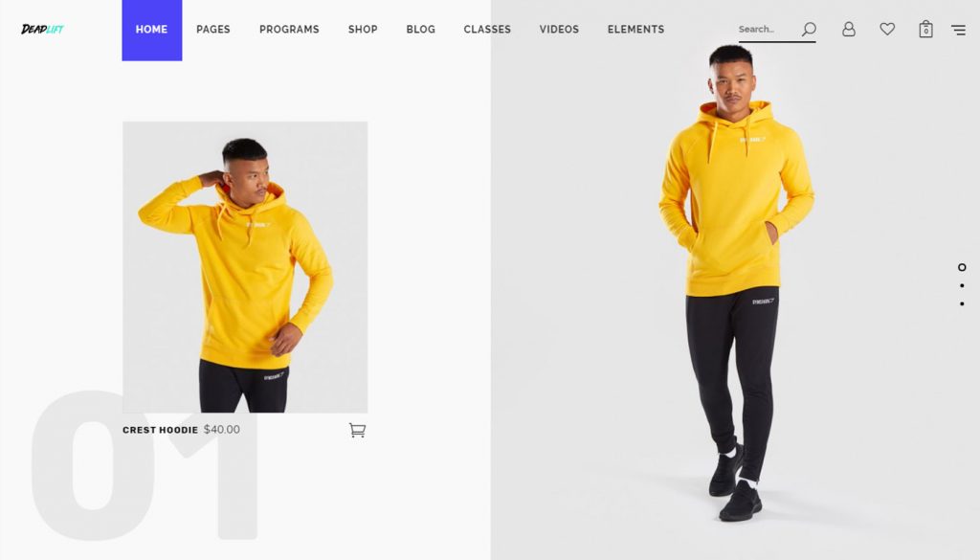The height and width of the screenshot is (560, 980).
Task: Add Crest Hoodie to cart icon
Action: [357, 430]
